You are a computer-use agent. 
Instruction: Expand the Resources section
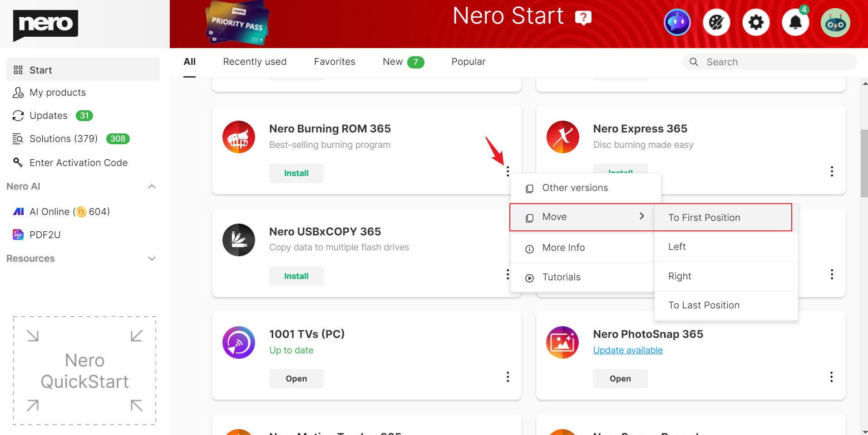[152, 258]
